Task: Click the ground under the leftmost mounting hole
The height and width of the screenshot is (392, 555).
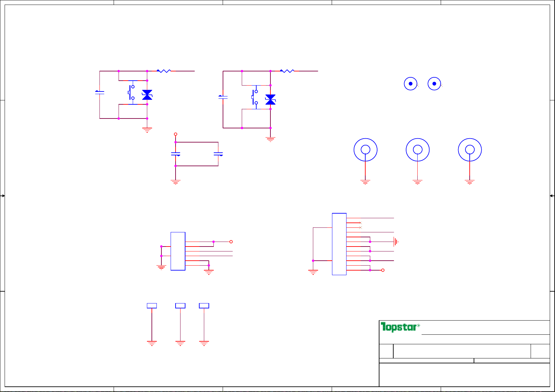Action: coord(365,182)
